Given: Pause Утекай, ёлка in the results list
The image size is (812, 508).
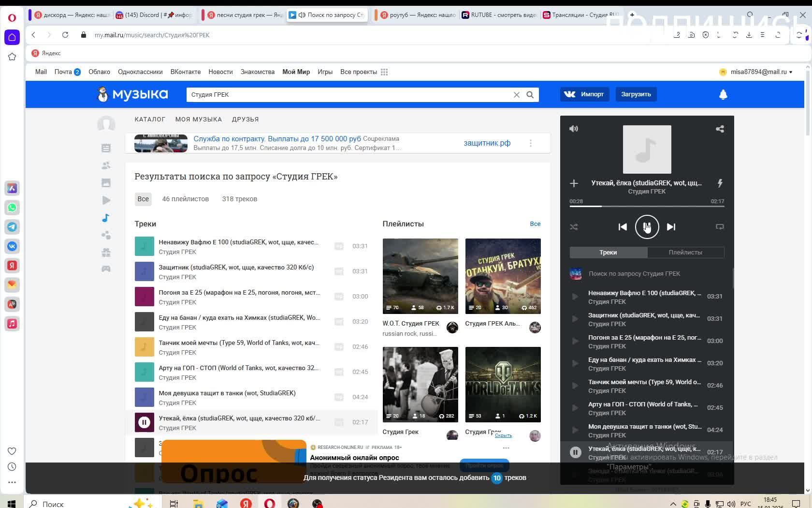Looking at the screenshot, I should click(144, 422).
